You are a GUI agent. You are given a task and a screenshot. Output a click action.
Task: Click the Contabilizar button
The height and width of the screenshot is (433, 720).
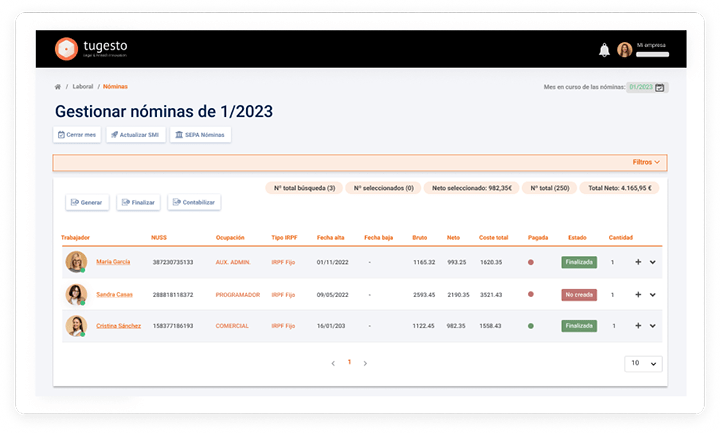click(x=194, y=202)
